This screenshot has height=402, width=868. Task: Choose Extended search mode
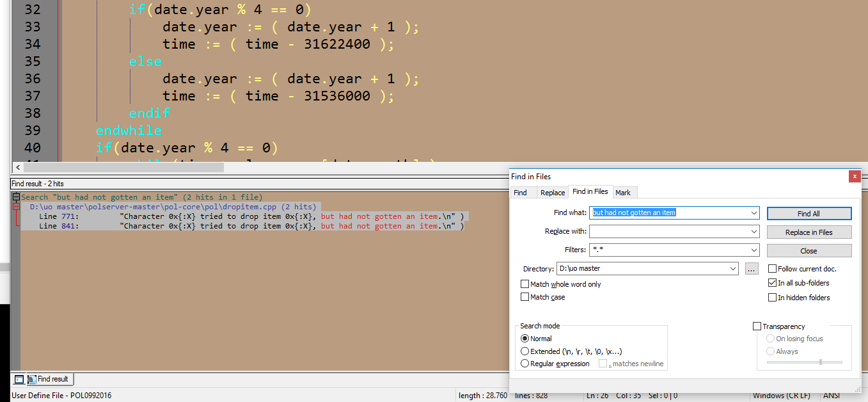click(x=525, y=351)
